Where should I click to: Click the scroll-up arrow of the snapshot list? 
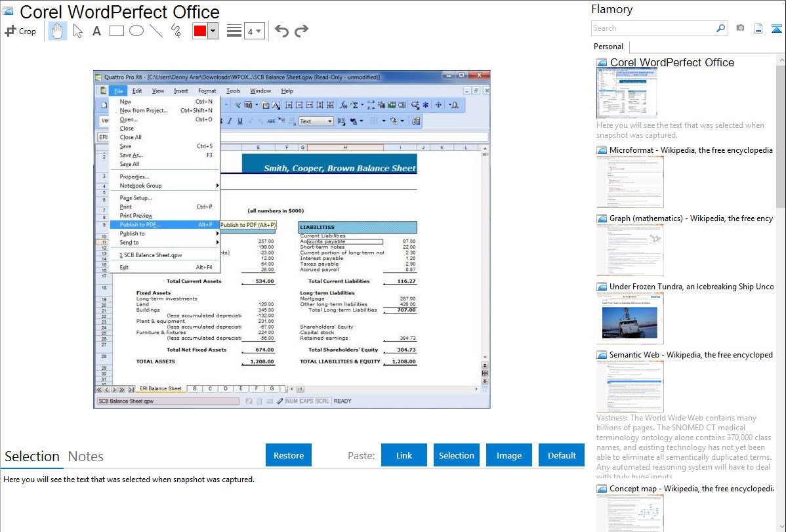tap(781, 60)
